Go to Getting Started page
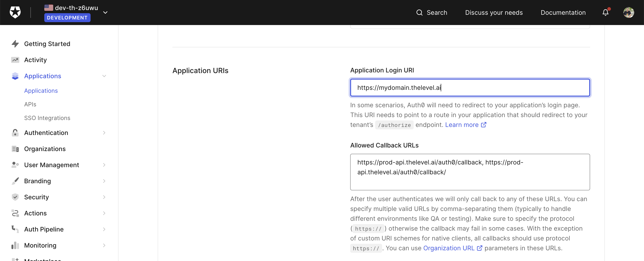 (x=47, y=44)
